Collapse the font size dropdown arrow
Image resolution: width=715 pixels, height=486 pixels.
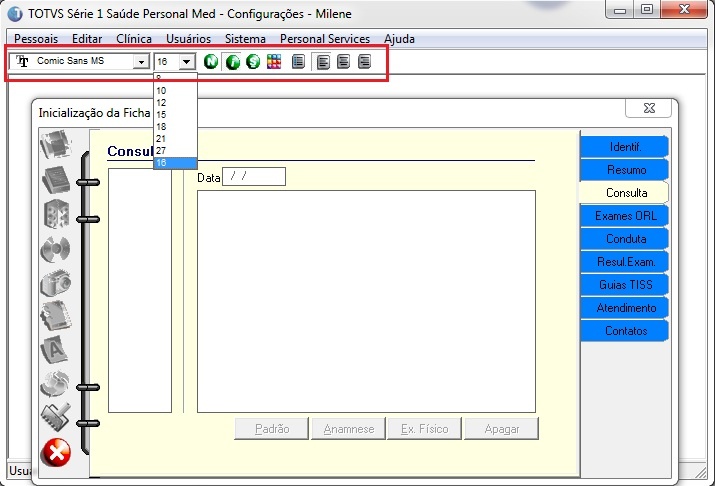[187, 61]
